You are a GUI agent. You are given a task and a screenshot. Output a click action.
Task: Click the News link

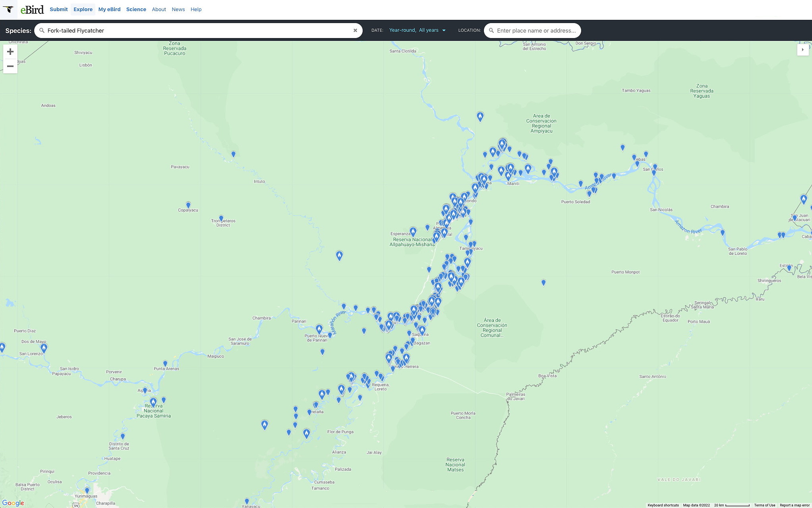(178, 10)
